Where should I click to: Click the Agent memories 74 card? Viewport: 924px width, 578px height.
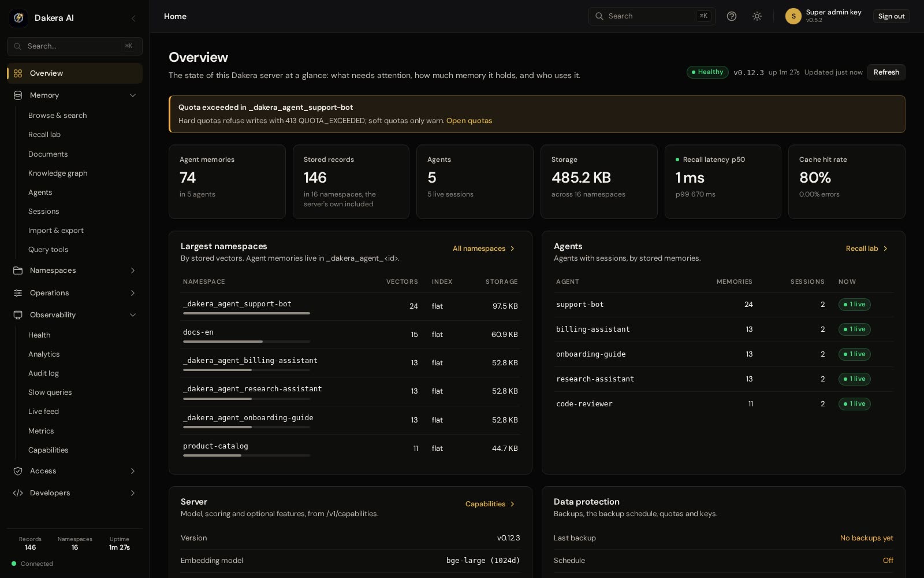point(227,181)
